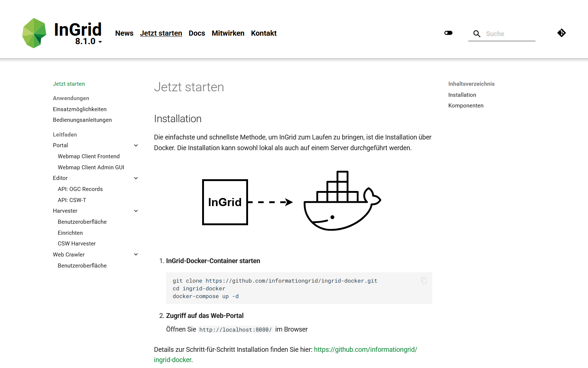Image resolution: width=588 pixels, height=368 pixels.
Task: Click the Docker whale illustration
Action: 342,201
